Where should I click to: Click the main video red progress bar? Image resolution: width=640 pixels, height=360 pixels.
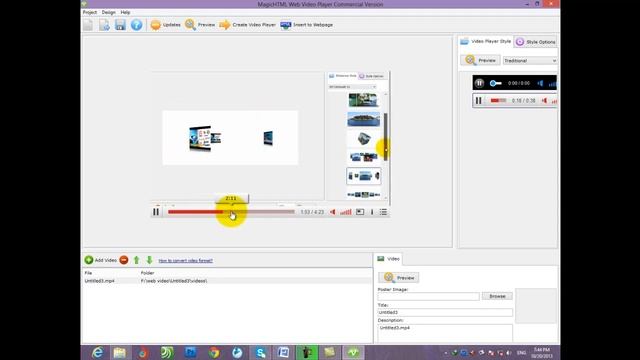[x=231, y=212]
